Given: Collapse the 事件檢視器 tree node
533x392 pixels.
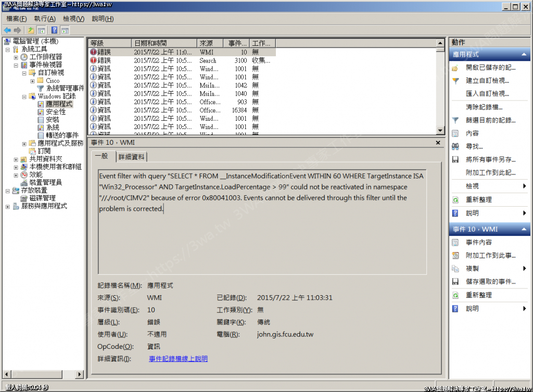Looking at the screenshot, I should tap(16, 65).
